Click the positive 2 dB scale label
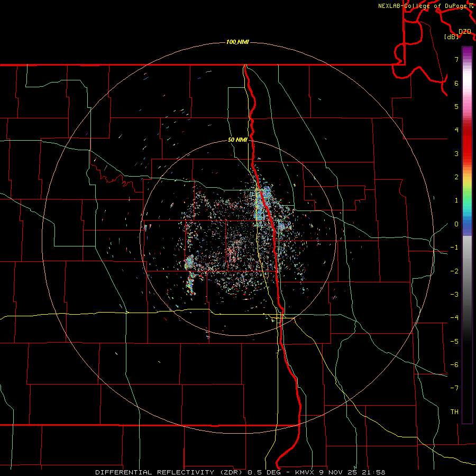The image size is (476, 476). coord(456,177)
